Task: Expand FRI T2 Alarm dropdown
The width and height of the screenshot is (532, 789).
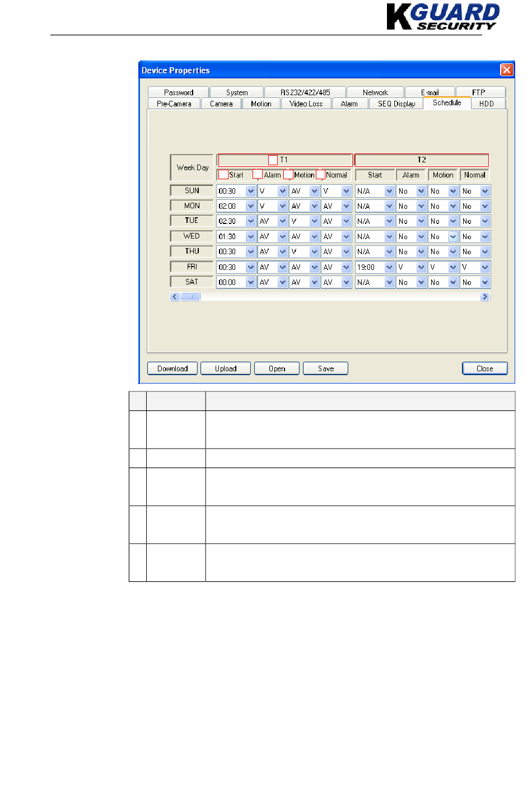Action: click(421, 267)
